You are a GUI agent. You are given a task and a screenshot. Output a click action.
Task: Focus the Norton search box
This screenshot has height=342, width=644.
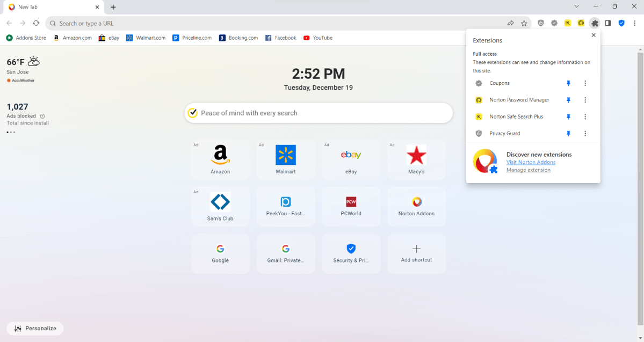319,113
